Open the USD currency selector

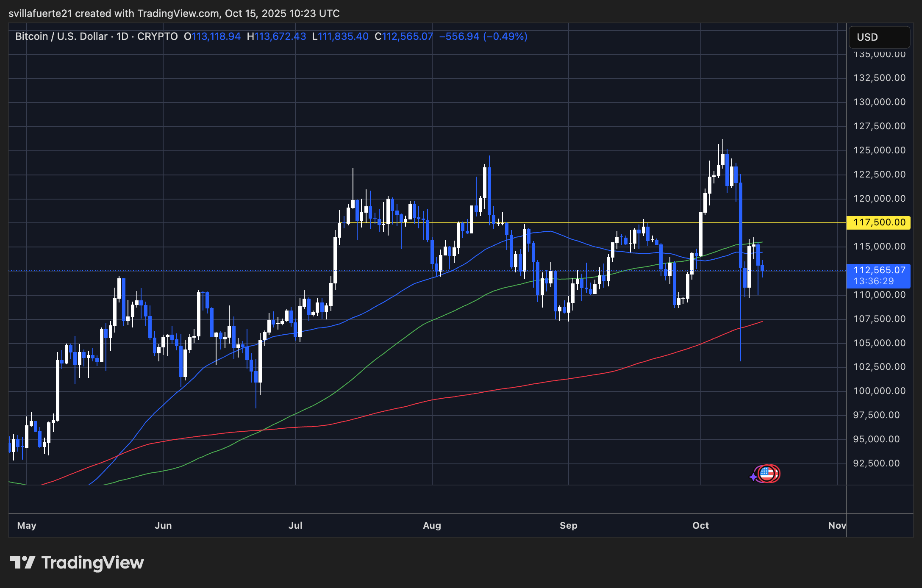[x=879, y=37]
